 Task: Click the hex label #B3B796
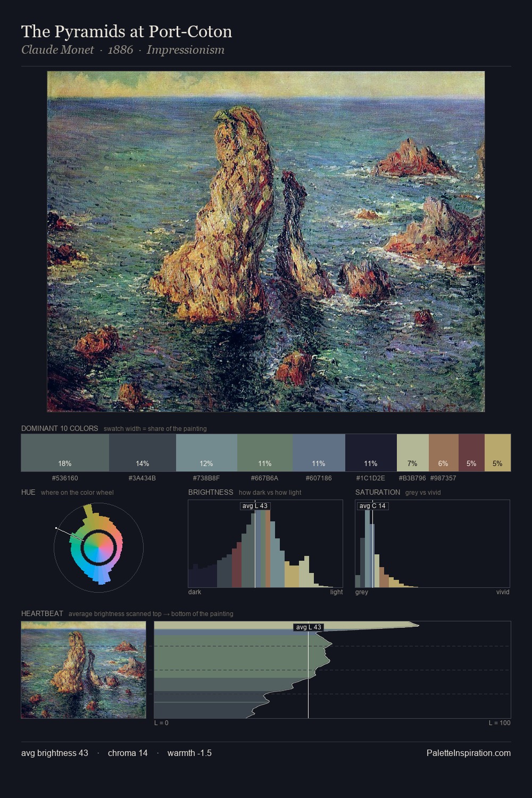412,478
